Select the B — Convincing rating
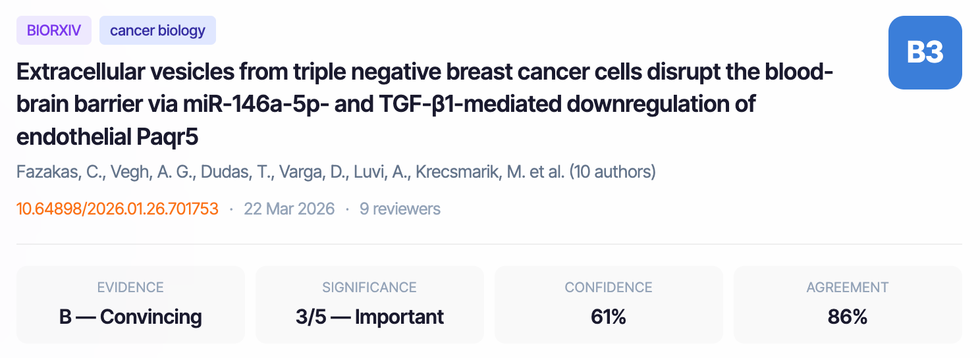980x358 pixels. tap(130, 317)
